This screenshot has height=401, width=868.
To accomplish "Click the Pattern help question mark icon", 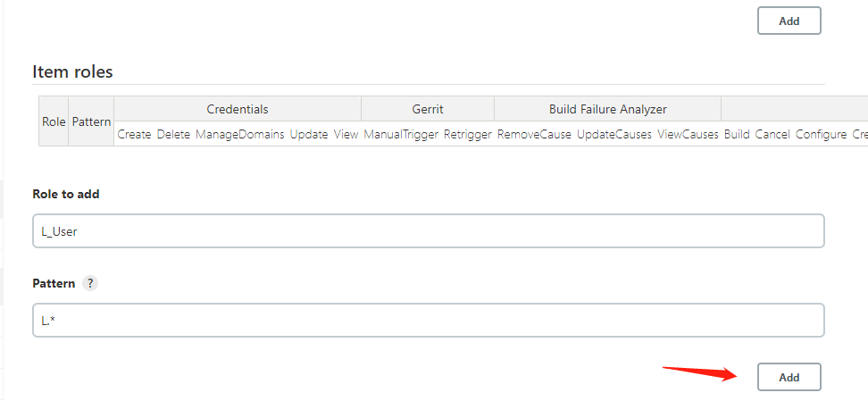I will click(90, 282).
